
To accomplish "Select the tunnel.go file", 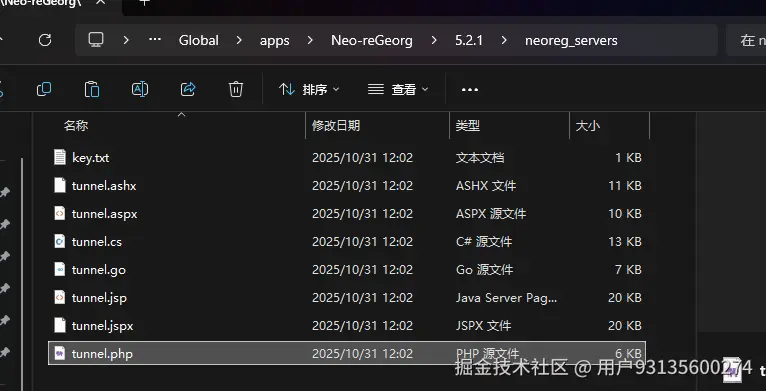I will tap(347, 269).
